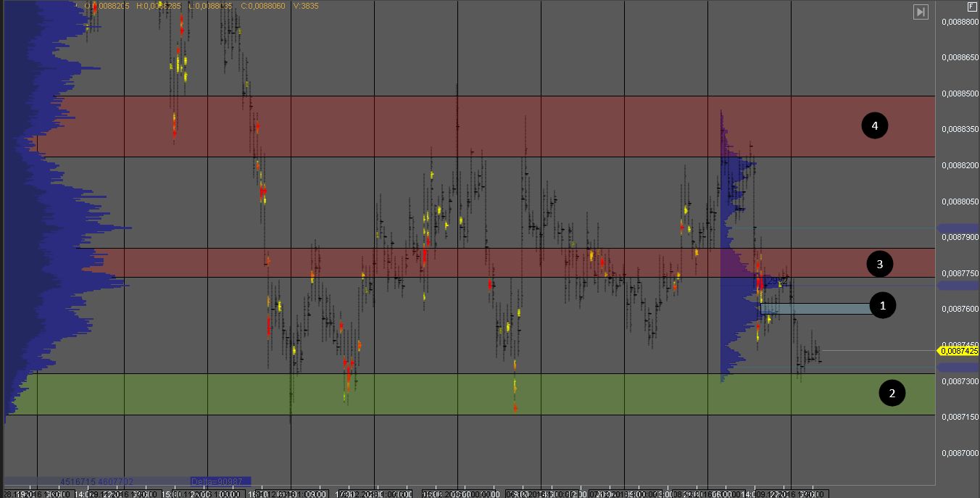The width and height of the screenshot is (980, 498).
Task: Click the blue level marker above 0,0087300
Action: (958, 368)
